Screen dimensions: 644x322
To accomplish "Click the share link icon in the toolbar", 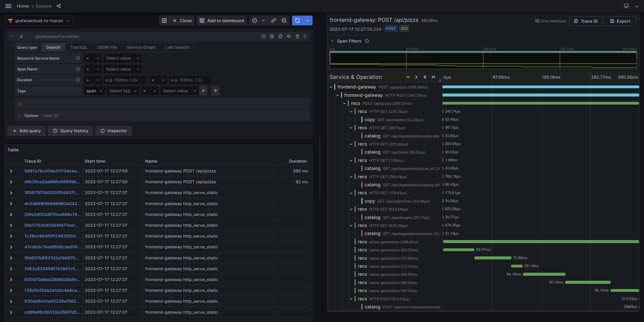I will [273, 20].
